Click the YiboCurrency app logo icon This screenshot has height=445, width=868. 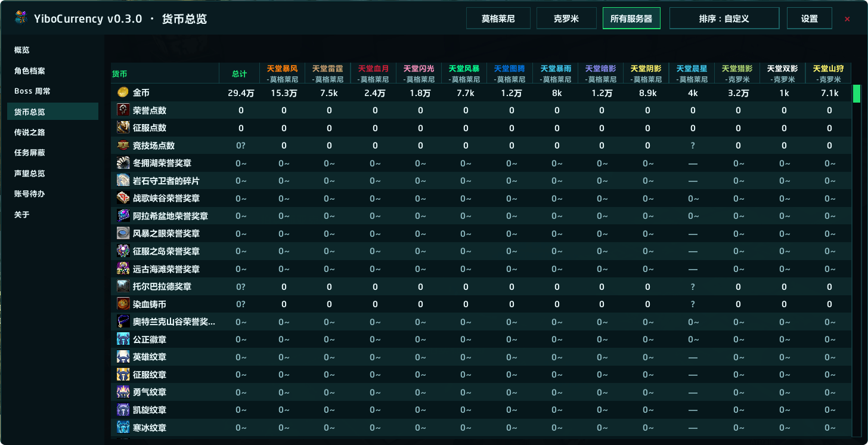coord(21,18)
